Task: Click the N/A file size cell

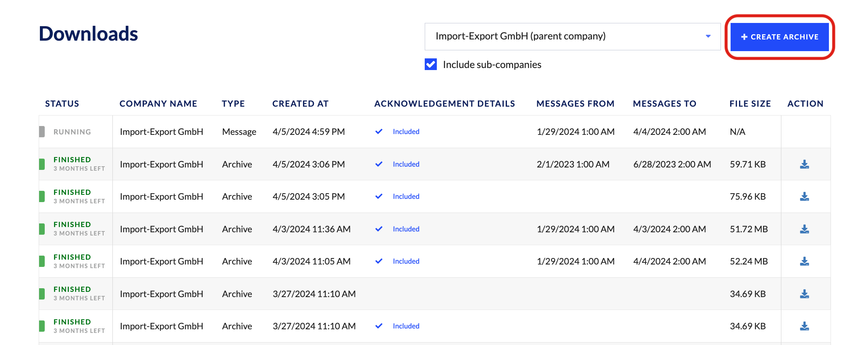Action: point(737,132)
